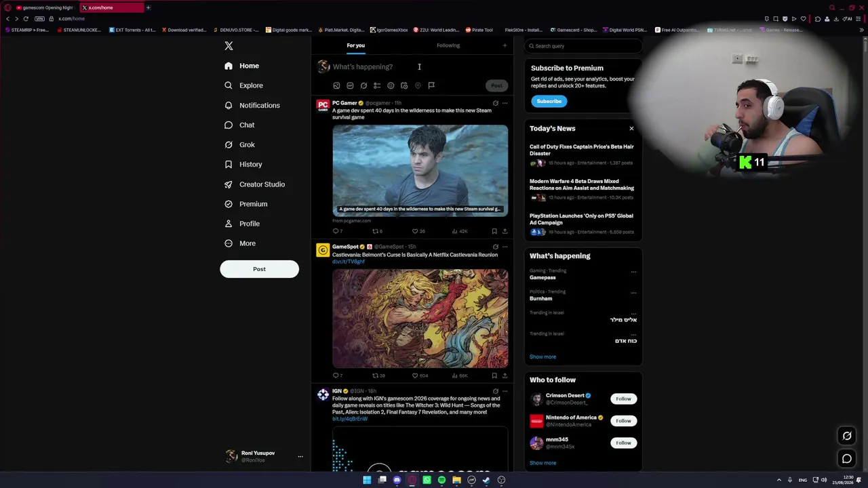Viewport: 868px width, 488px height.
Task: Open the Castlevania artwork image
Action: [420, 319]
